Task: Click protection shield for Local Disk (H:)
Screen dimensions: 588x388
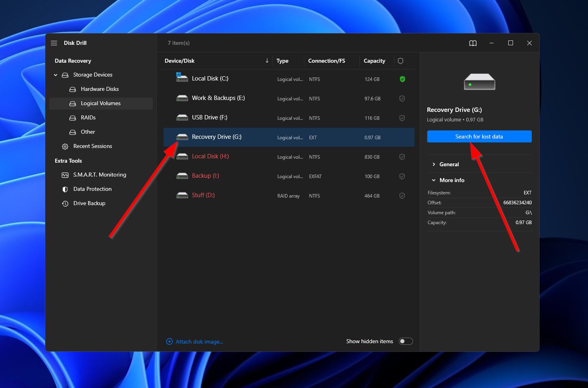Action: [402, 157]
